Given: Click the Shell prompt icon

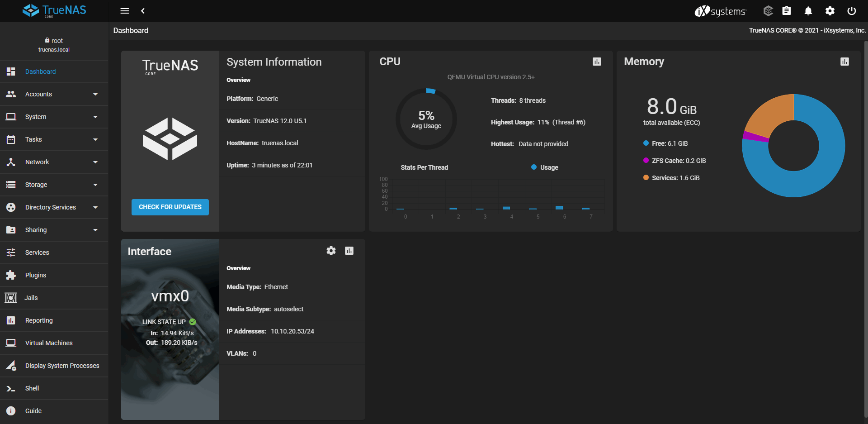Looking at the screenshot, I should tap(11, 388).
